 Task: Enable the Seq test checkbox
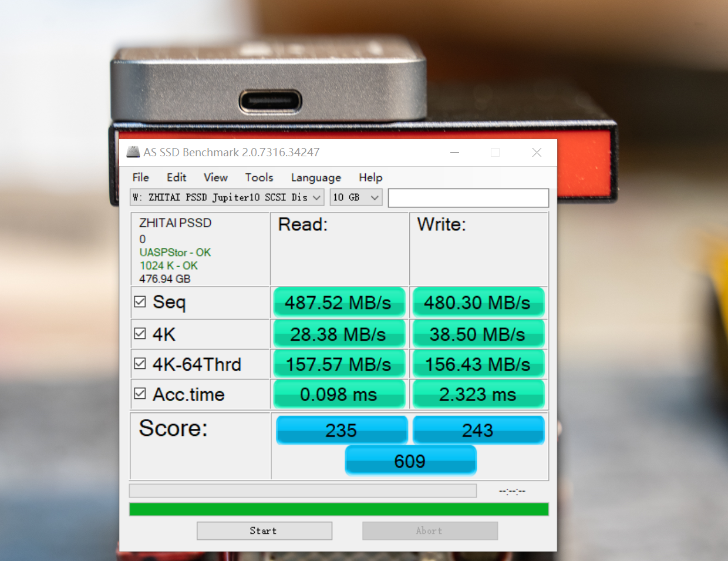[140, 301]
